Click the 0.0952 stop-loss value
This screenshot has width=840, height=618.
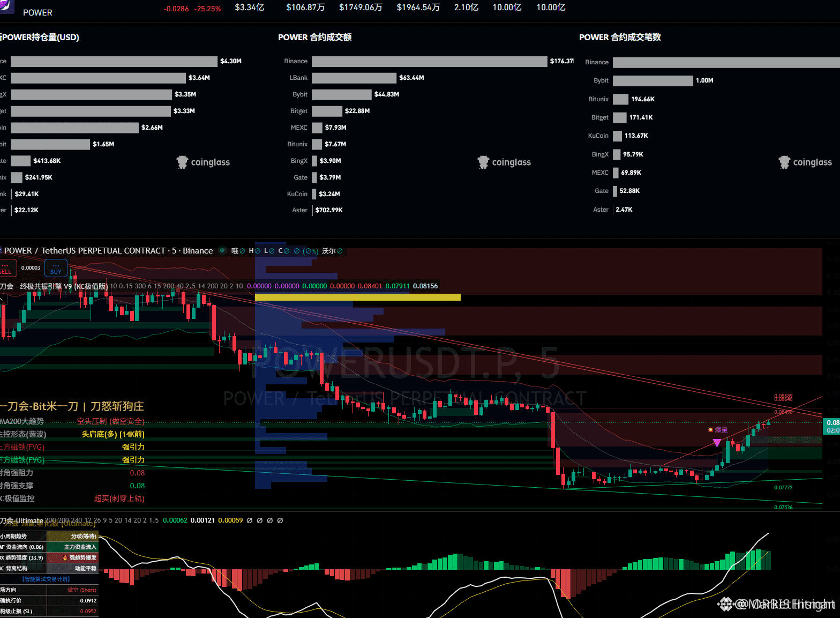[88, 611]
